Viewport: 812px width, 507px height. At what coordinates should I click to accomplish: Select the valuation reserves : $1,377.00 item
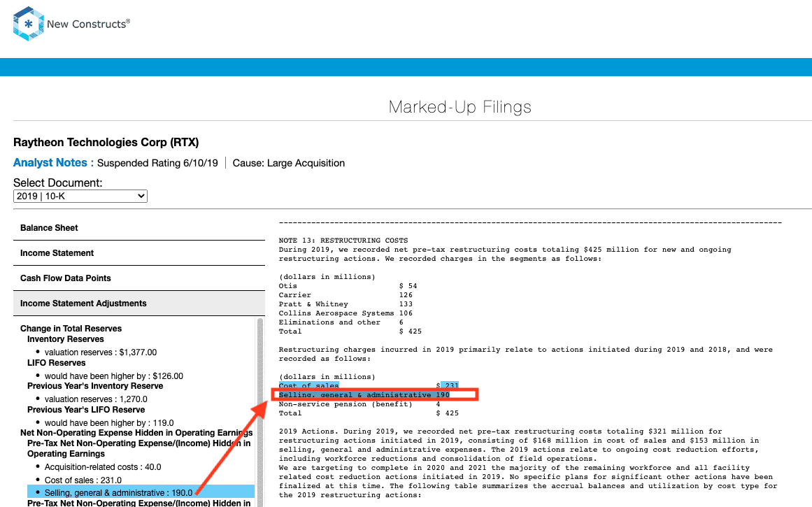point(101,352)
